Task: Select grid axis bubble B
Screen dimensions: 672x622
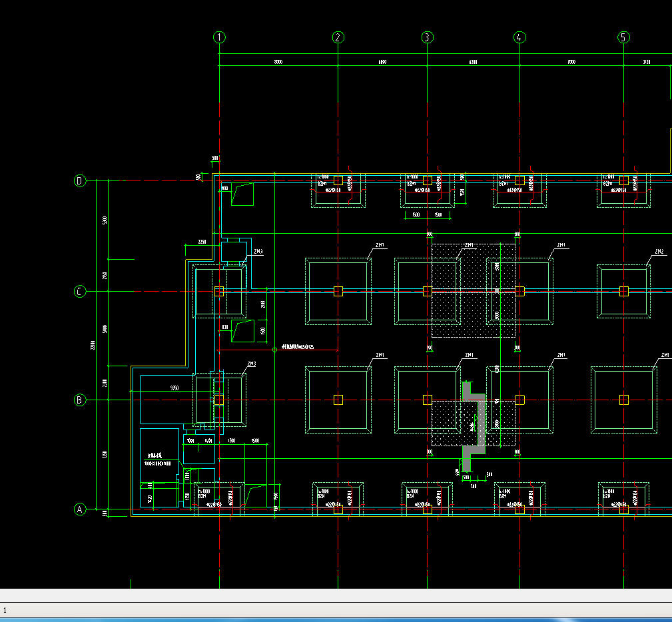Action: coord(80,400)
